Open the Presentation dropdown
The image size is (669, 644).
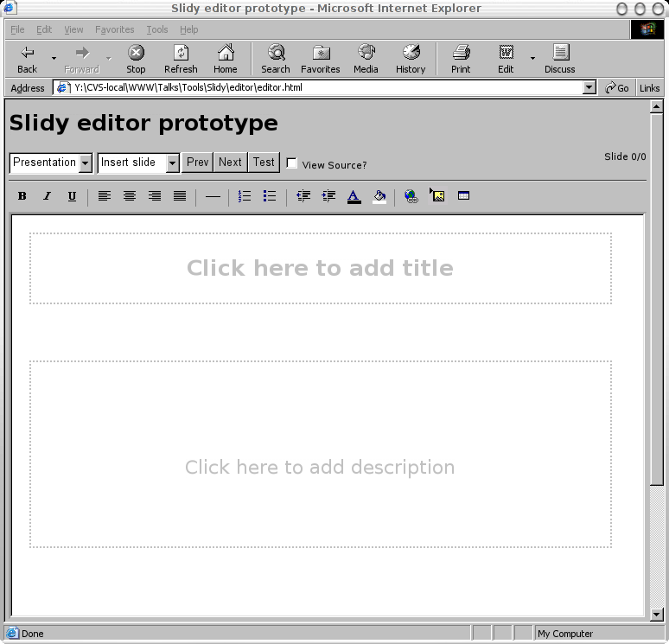(x=86, y=163)
